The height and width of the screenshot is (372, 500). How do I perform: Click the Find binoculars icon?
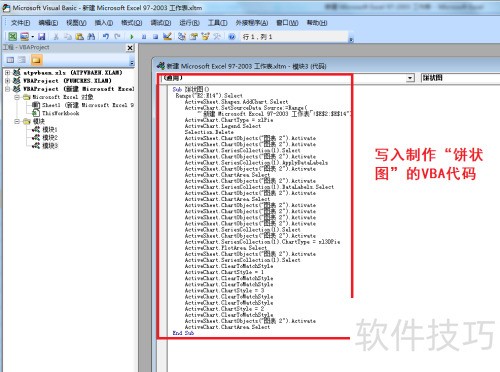91,36
